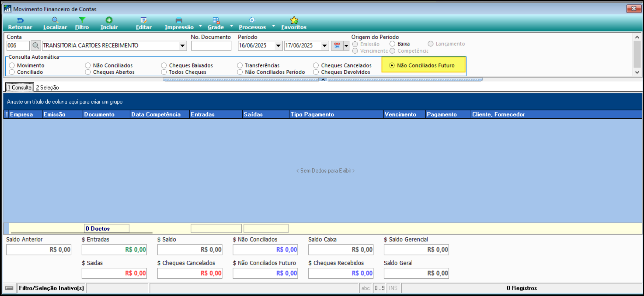Open the Conta account name dropdown
The height and width of the screenshot is (296, 644).
182,46
